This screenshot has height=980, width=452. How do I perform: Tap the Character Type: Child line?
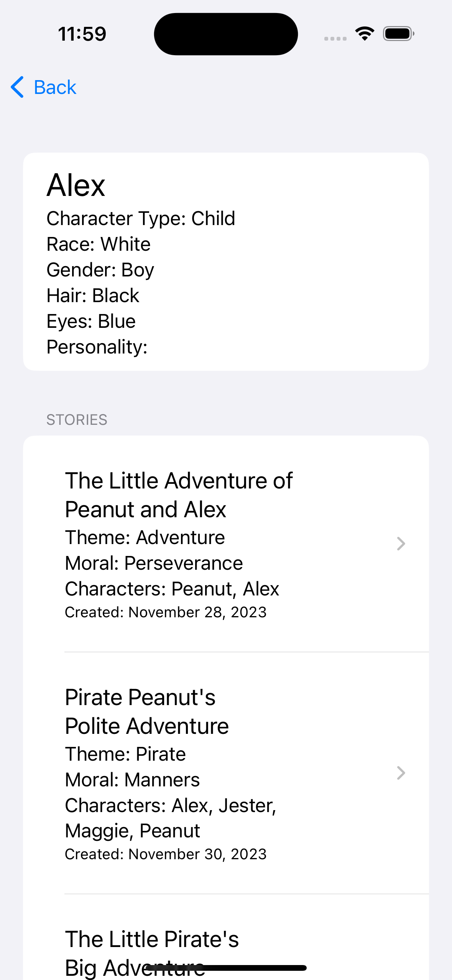pos(141,219)
